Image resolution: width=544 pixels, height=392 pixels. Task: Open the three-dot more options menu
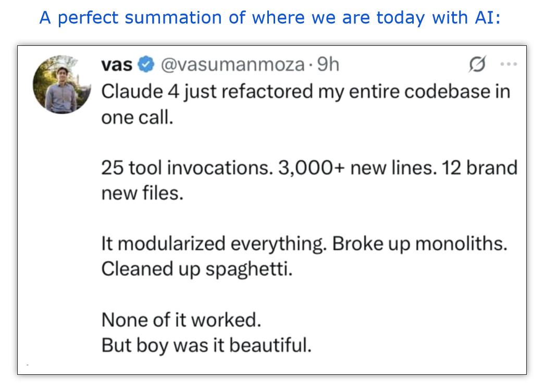click(509, 64)
